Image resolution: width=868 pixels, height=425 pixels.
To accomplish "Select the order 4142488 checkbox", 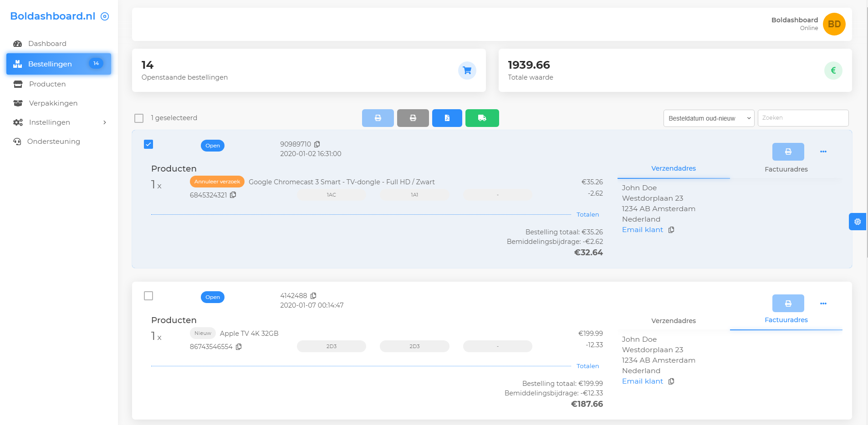I will 148,296.
